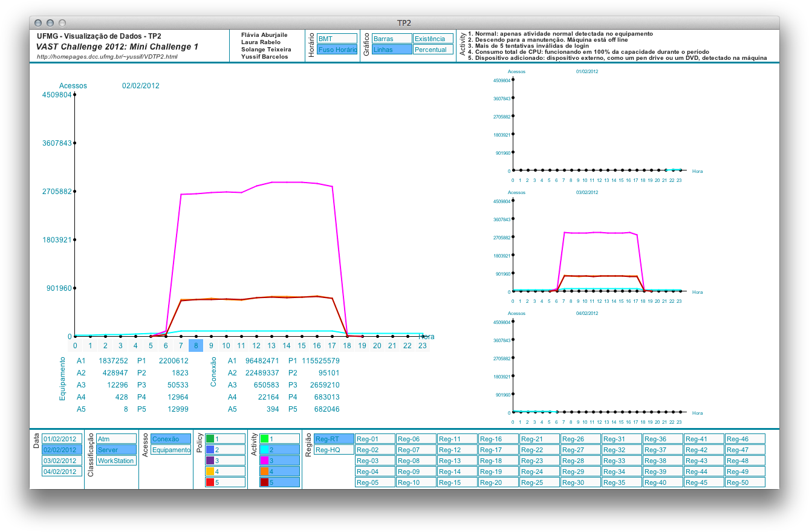Select region Reg-05

pyautogui.click(x=375, y=482)
